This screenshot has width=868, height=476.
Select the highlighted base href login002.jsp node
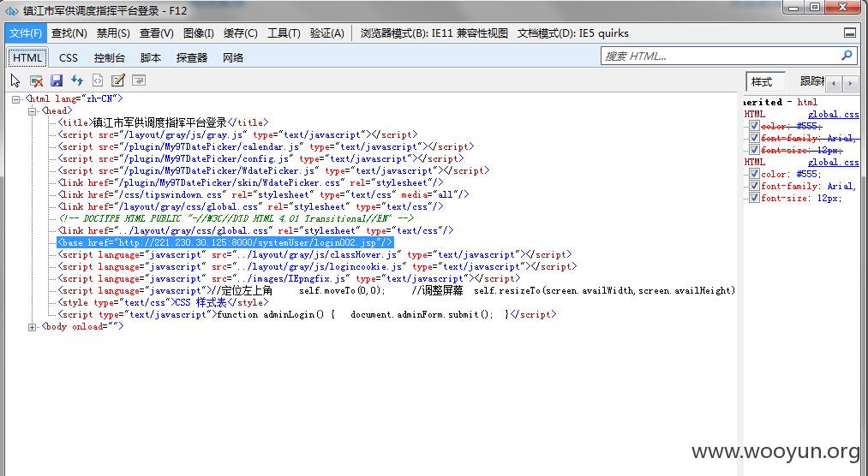click(225, 242)
